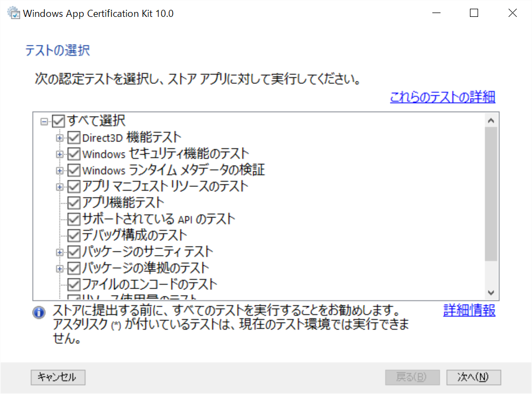Click the scroll up arrow of test list

491,120
